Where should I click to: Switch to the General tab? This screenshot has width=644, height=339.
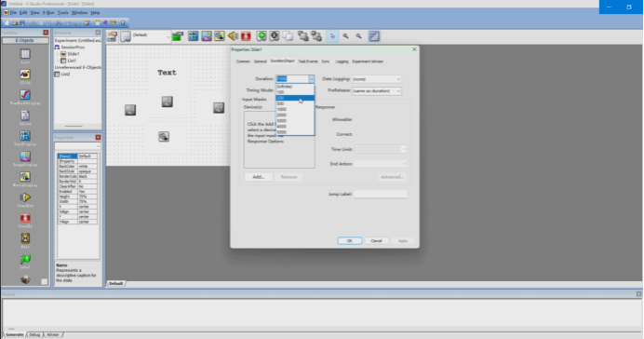point(260,61)
